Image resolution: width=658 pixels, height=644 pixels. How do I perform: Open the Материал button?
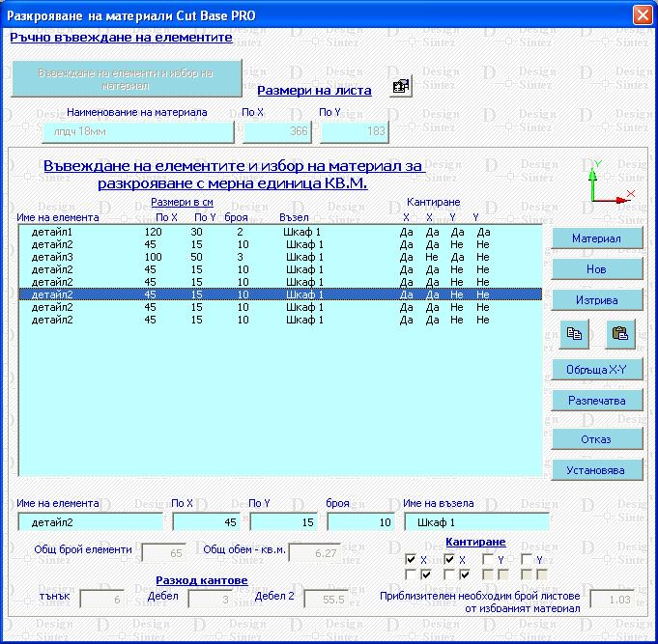pos(597,238)
